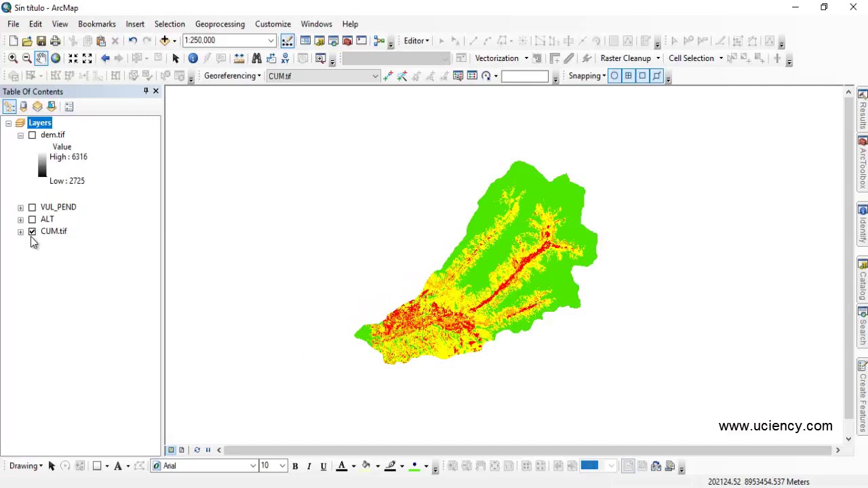Open the Catalog side tab
Image resolution: width=868 pixels, height=488 pixels.
pyautogui.click(x=863, y=279)
